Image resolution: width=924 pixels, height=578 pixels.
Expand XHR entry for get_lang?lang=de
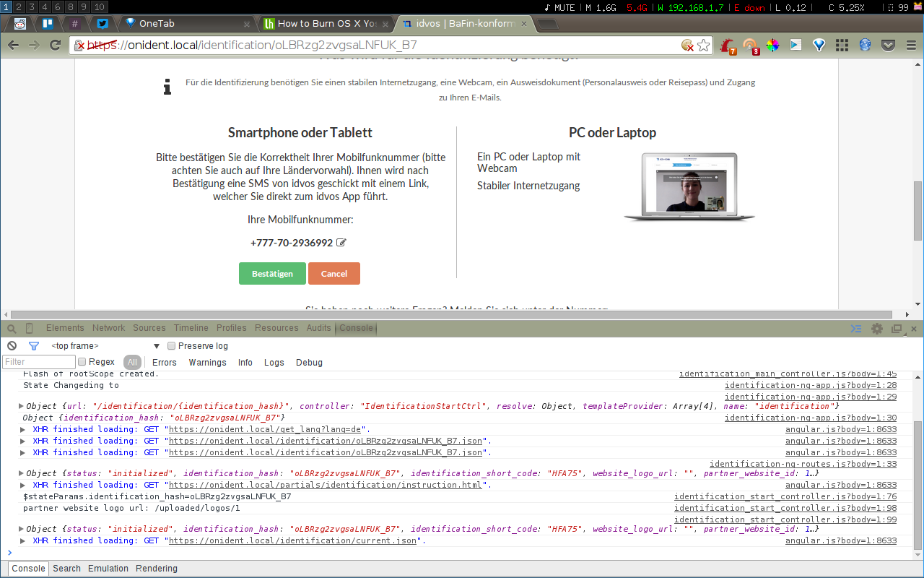pos(24,429)
